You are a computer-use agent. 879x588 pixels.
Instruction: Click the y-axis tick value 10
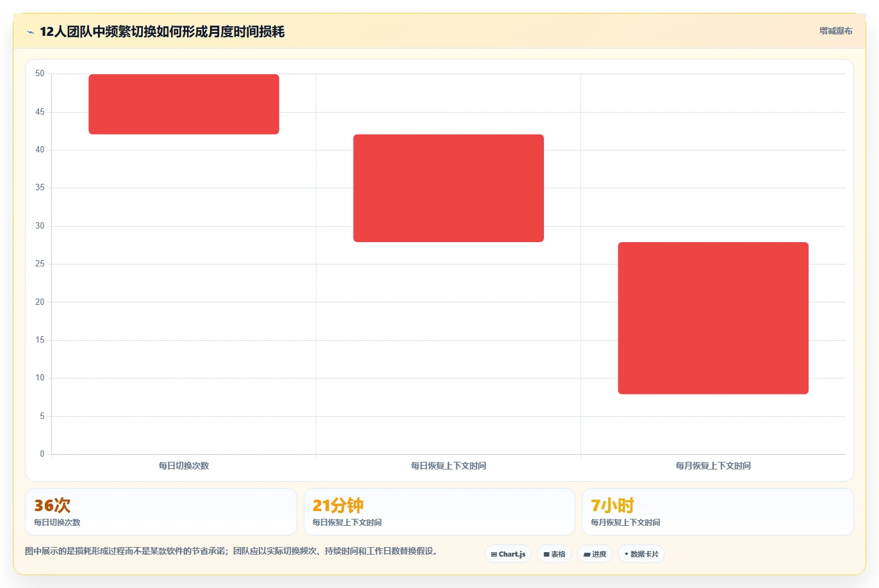coord(40,378)
